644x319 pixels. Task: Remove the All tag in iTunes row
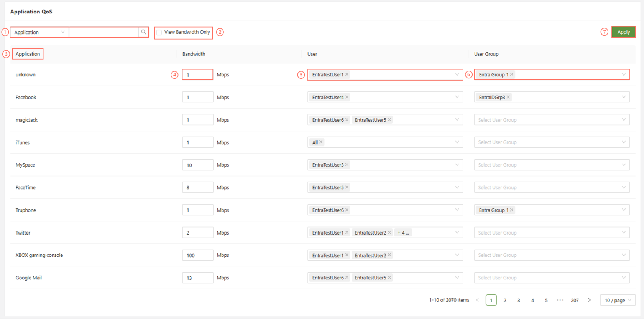tap(321, 142)
